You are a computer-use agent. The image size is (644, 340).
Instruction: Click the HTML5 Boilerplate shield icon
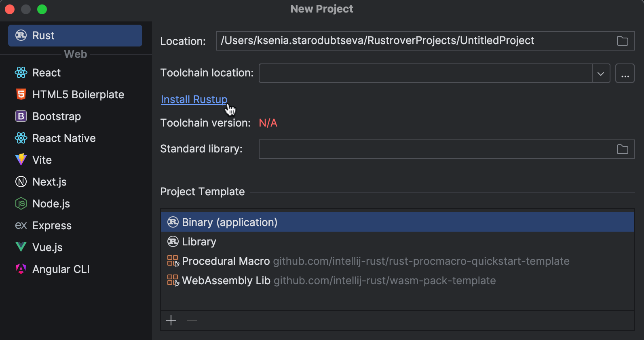pos(21,95)
